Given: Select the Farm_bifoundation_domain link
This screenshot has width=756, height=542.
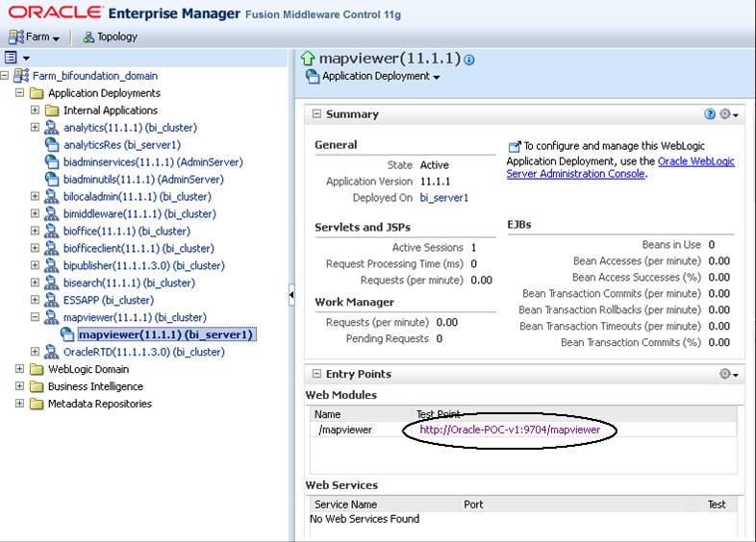Looking at the screenshot, I should point(95,76).
